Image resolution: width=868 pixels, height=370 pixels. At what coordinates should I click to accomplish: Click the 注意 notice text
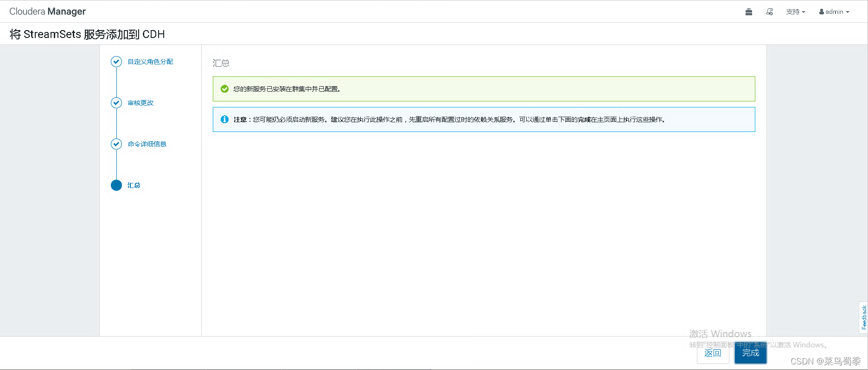450,119
